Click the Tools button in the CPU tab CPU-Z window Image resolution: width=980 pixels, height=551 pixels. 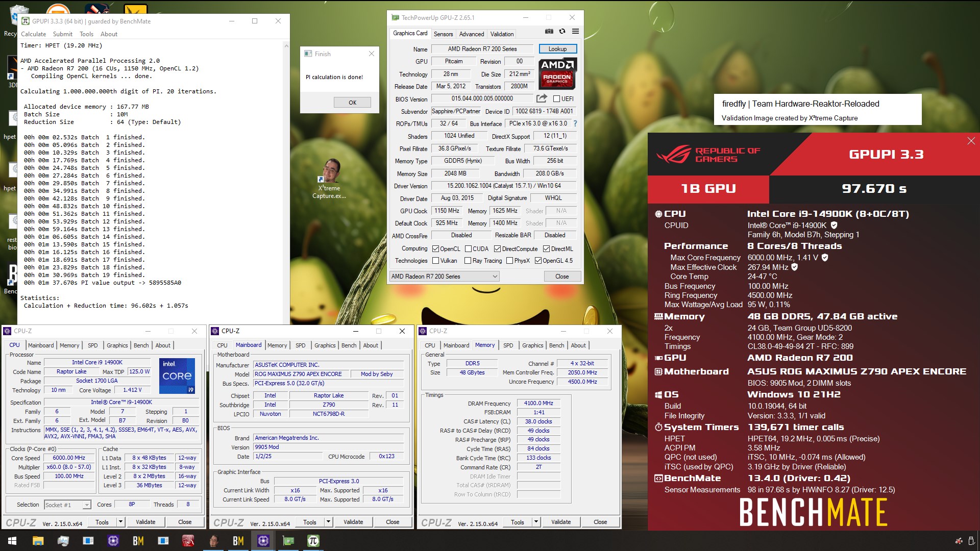point(102,522)
